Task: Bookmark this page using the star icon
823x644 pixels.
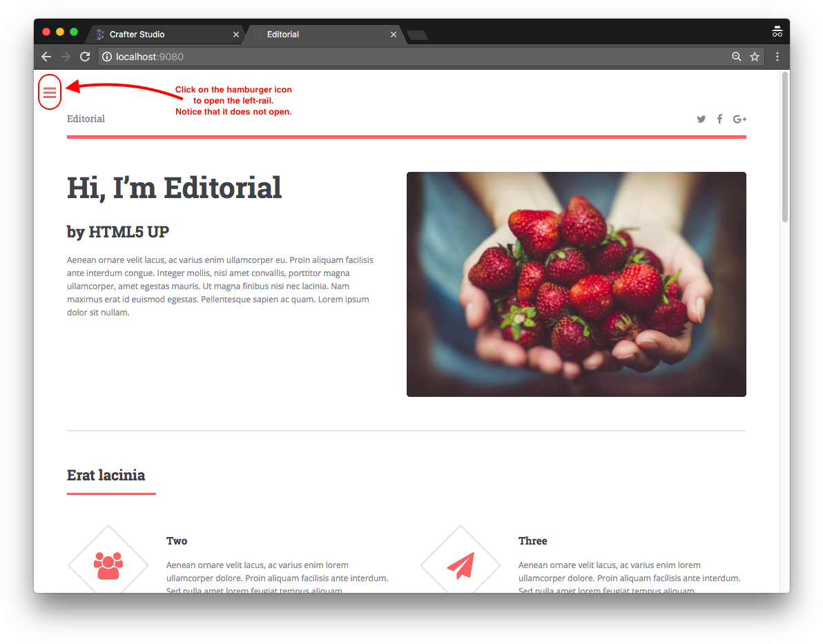Action: tap(754, 57)
